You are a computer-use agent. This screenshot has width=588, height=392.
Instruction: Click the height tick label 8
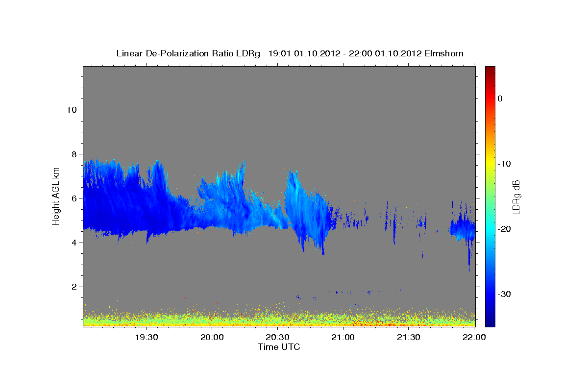pos(74,154)
